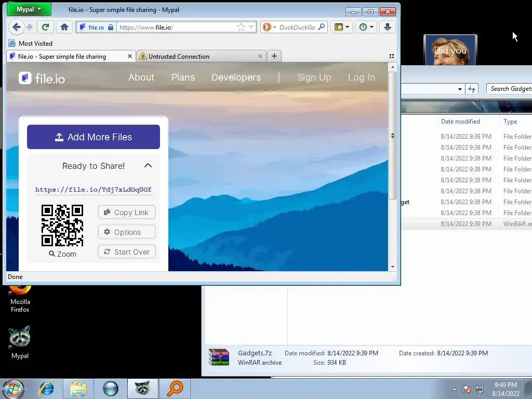This screenshot has height=399, width=532.
Task: Open the downloads arrow button
Action: point(388,27)
